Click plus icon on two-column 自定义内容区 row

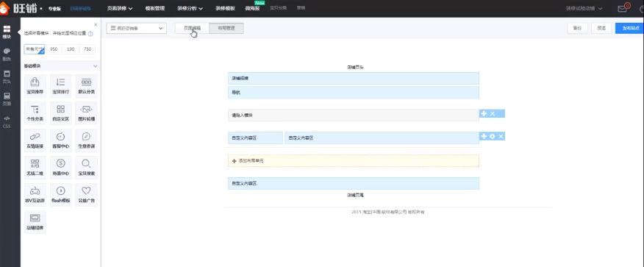point(484,136)
